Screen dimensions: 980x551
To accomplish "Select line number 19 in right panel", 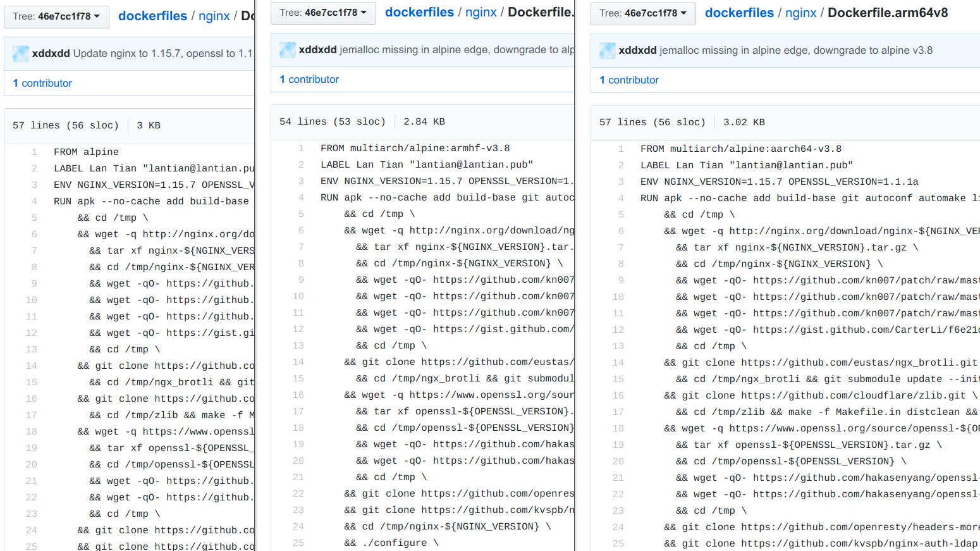I will tap(618, 445).
